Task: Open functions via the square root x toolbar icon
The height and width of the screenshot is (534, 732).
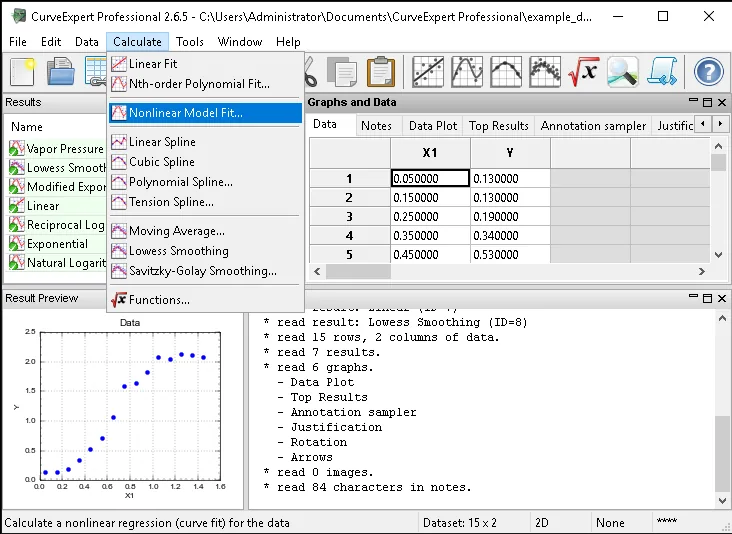Action: (x=584, y=72)
